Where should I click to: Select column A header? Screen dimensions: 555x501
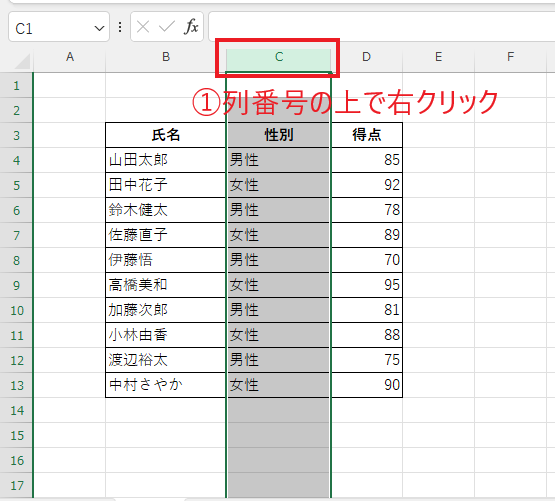[x=70, y=57]
